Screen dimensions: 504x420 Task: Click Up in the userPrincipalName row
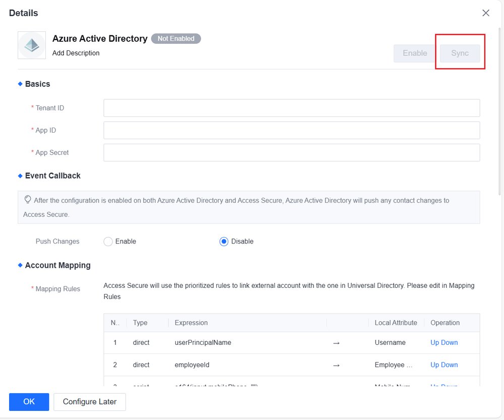pyautogui.click(x=434, y=342)
